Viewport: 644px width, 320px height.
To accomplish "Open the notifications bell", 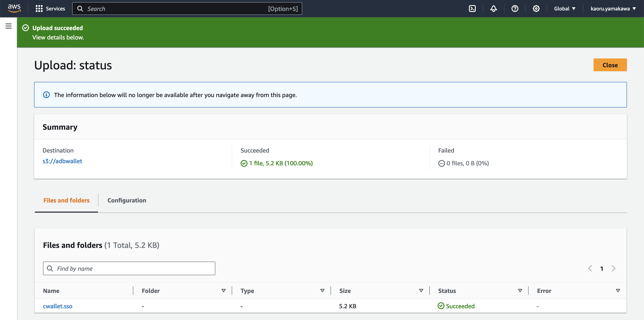I will point(493,9).
